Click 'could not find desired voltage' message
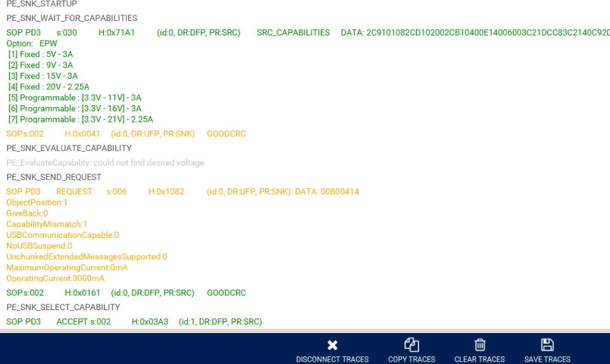 148,162
